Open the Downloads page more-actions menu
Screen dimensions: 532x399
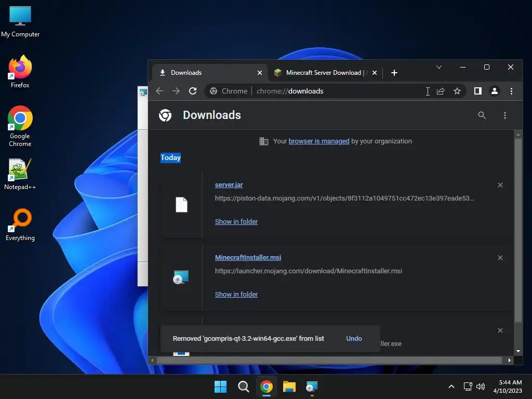[x=505, y=115]
